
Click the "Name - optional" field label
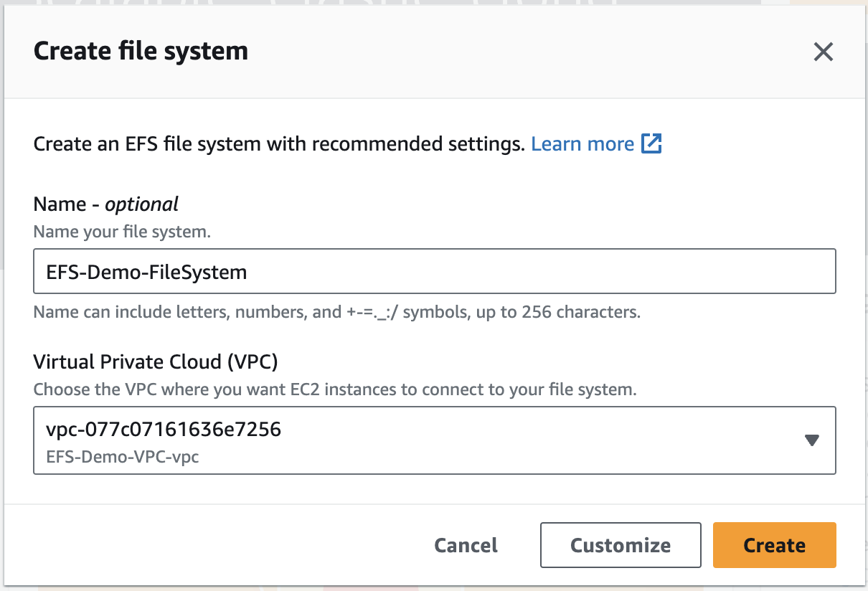(x=105, y=204)
